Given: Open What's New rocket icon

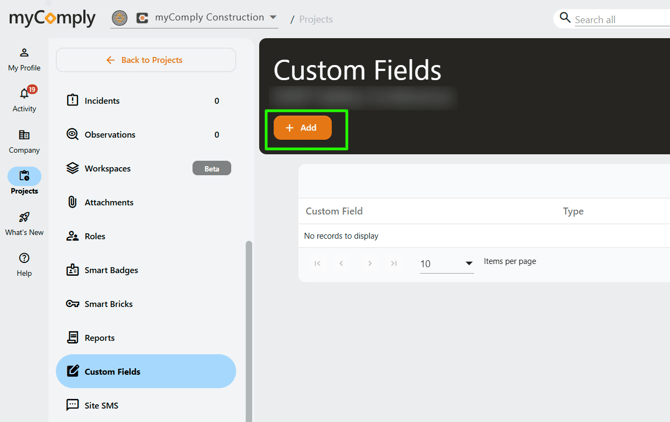Looking at the screenshot, I should pos(24,217).
